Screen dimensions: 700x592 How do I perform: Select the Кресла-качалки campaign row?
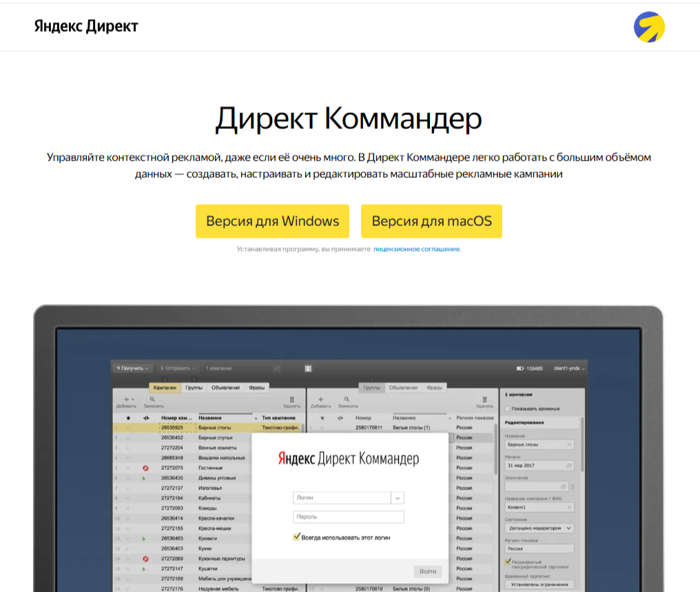point(183,518)
